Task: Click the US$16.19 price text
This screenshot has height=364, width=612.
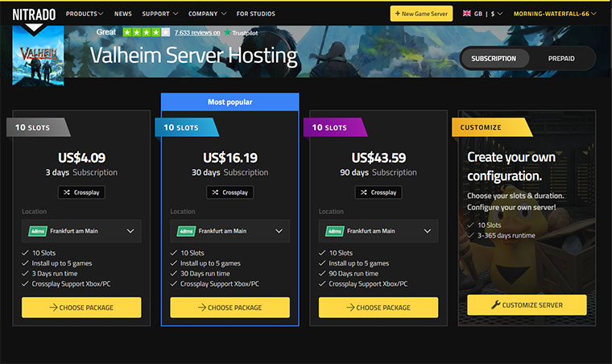Action: 229,158
